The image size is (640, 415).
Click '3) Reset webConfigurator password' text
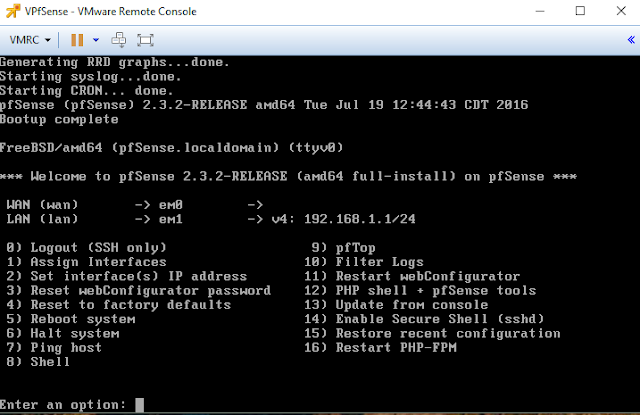pyautogui.click(x=139, y=291)
